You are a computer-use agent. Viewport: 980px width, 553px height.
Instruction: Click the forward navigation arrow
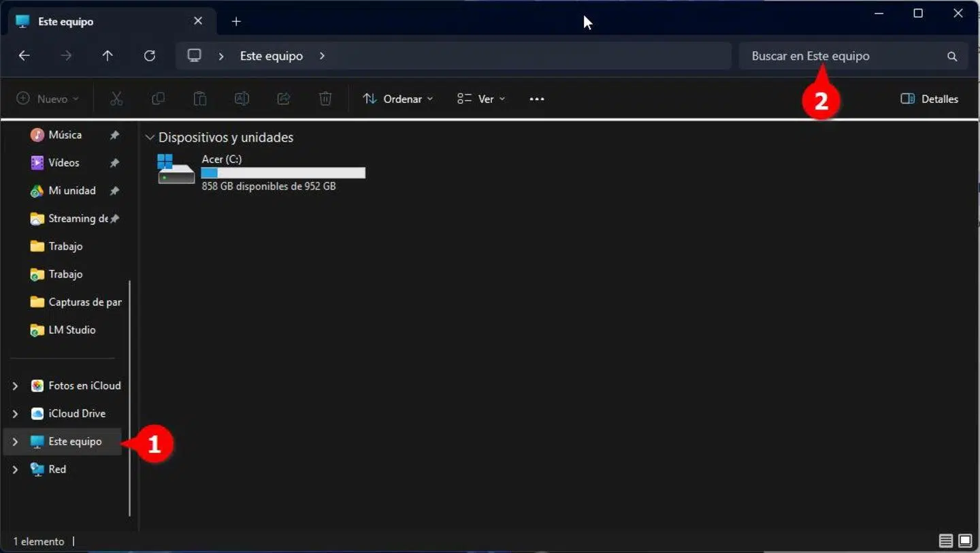pyautogui.click(x=66, y=56)
